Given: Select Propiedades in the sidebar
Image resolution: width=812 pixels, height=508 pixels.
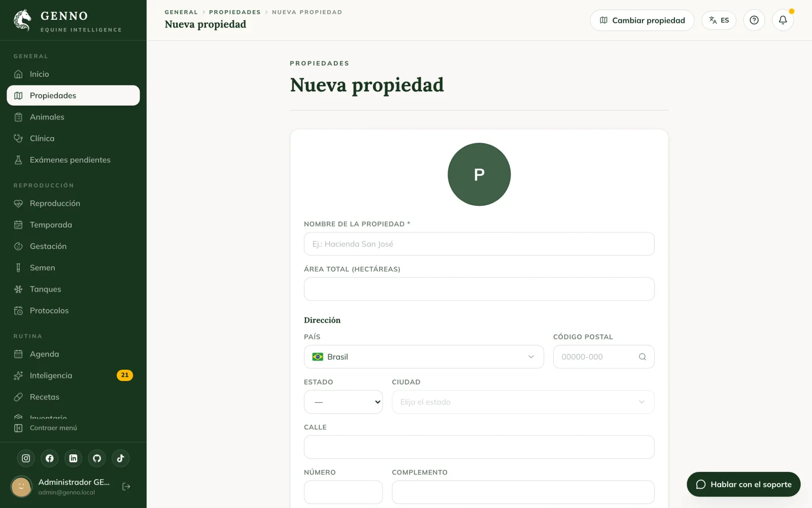Looking at the screenshot, I should click(x=73, y=96).
